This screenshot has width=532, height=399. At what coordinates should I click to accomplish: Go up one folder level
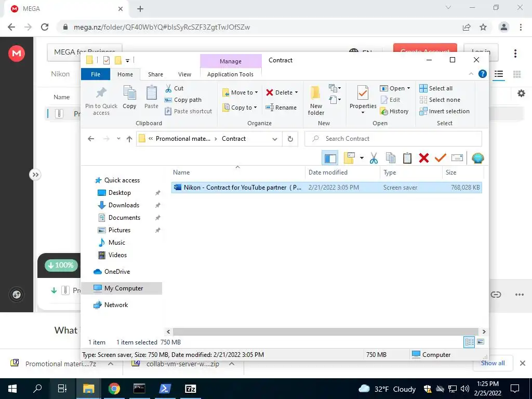point(129,139)
